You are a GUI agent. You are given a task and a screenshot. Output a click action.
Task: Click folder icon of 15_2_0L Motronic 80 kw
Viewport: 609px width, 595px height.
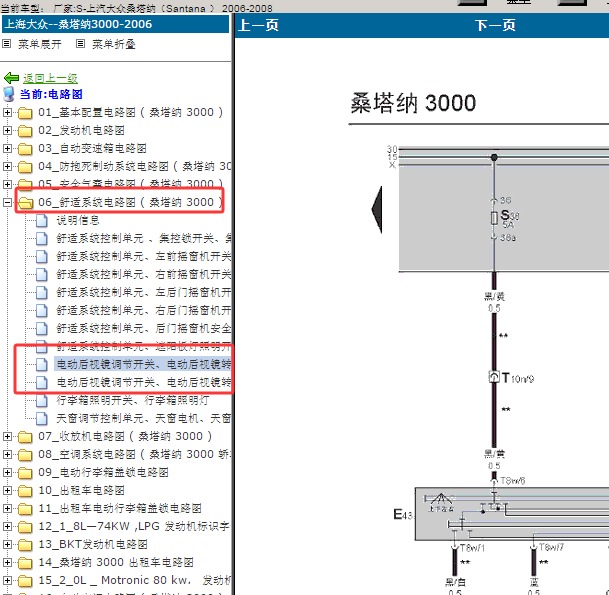[25, 581]
